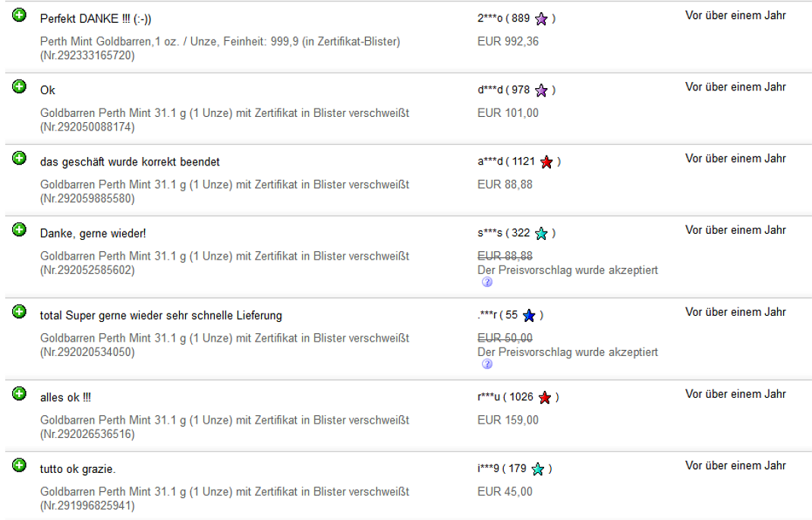The height and width of the screenshot is (520, 812).
Task: Click the purple star next to 2***o
Action: 541,19
